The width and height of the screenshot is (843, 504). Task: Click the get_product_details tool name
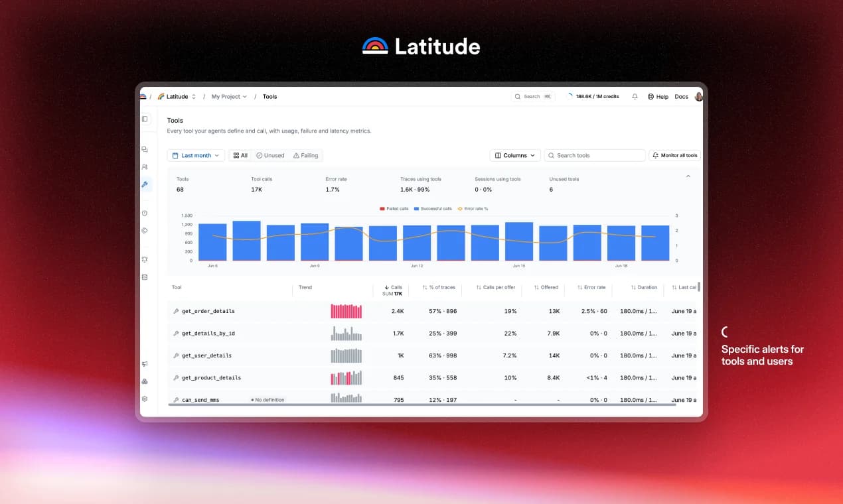coord(211,378)
